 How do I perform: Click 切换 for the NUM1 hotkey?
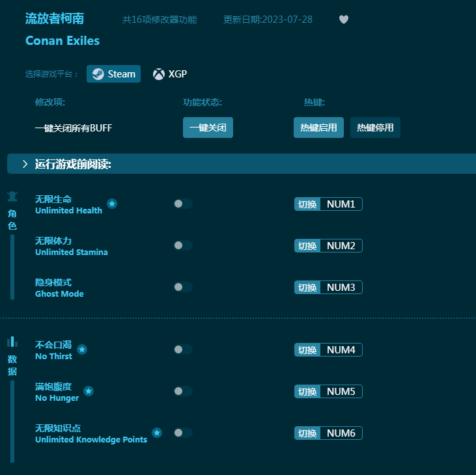tap(307, 204)
